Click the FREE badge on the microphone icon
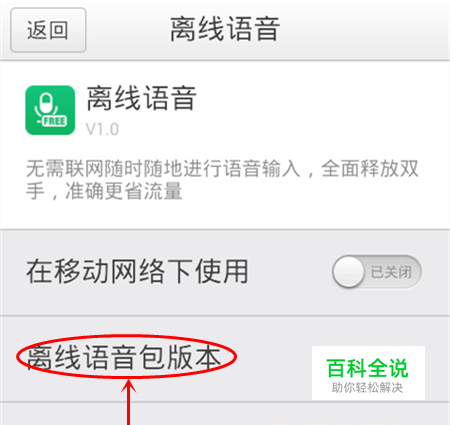 click(54, 121)
